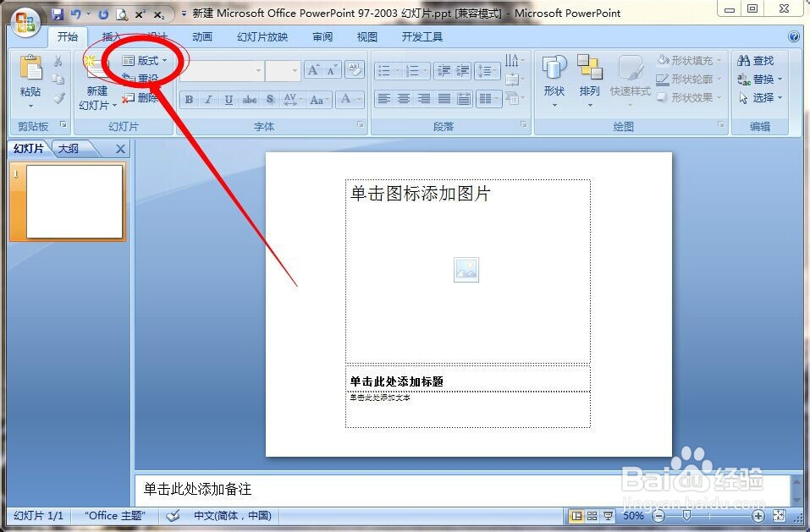Save the presentation from quick access toolbar
The width and height of the screenshot is (810, 532).
pos(58,14)
